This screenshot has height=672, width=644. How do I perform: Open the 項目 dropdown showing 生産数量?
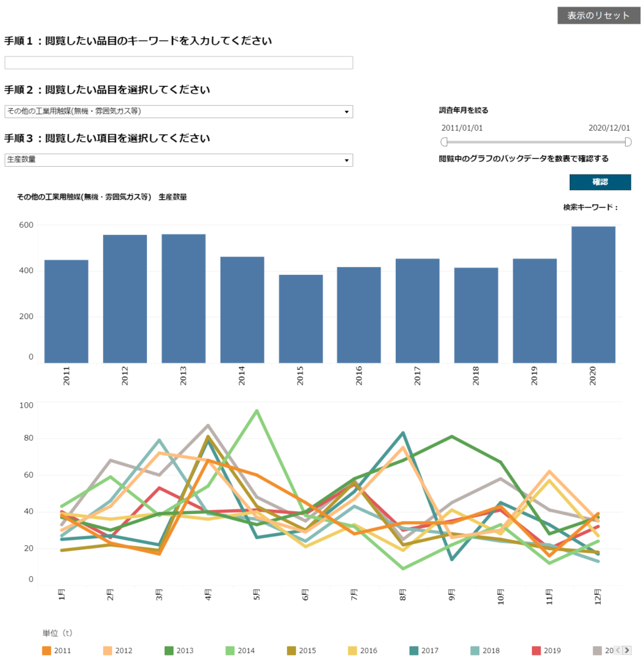coord(179,160)
